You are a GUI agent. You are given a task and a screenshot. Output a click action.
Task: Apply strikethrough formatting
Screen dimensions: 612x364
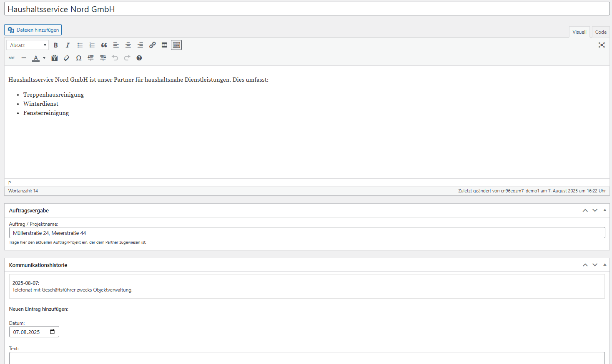pyautogui.click(x=12, y=58)
